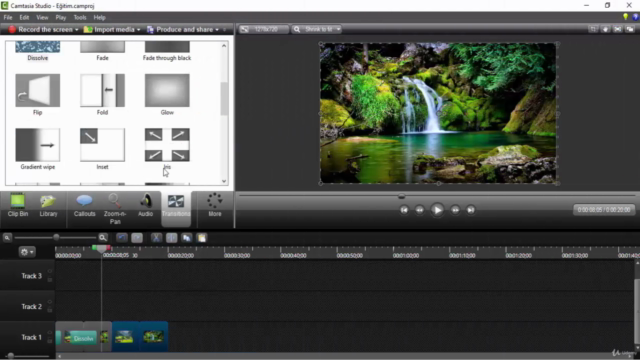Screen dimensions: 640x360
Task: Toggle Track 2 lock
Action: (50, 311)
